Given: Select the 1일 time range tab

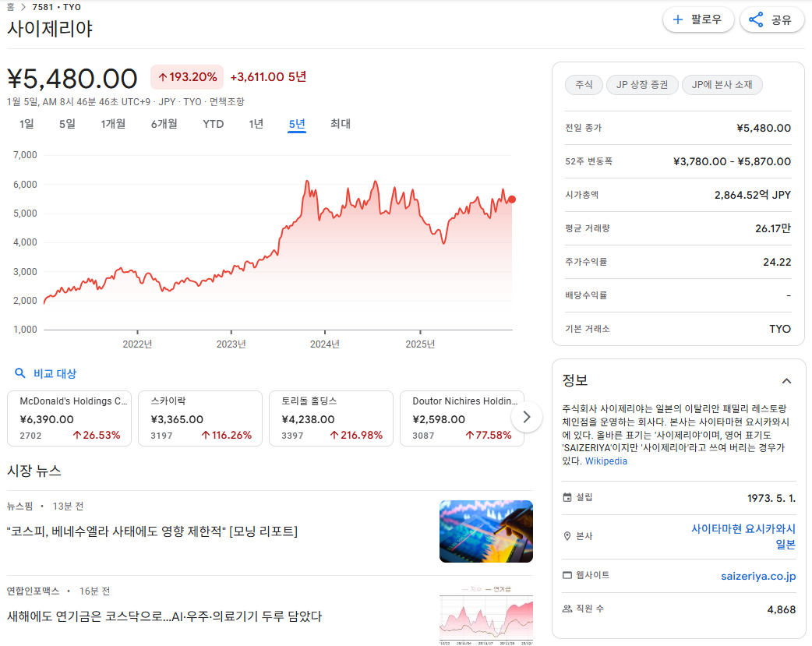Looking at the screenshot, I should tap(26, 124).
